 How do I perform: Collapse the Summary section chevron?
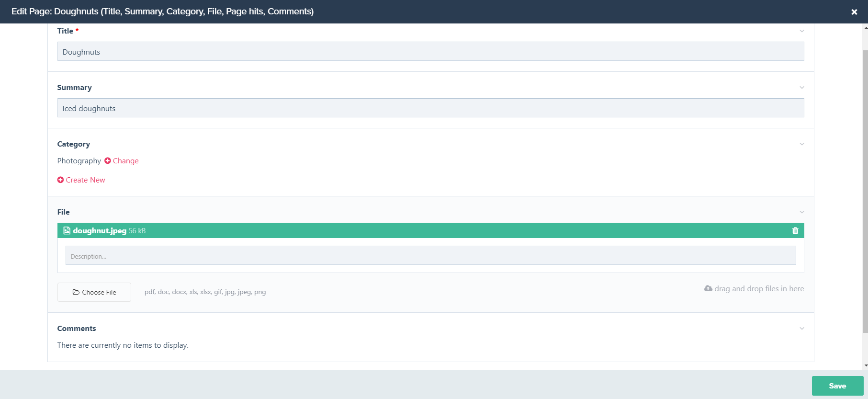click(x=802, y=88)
